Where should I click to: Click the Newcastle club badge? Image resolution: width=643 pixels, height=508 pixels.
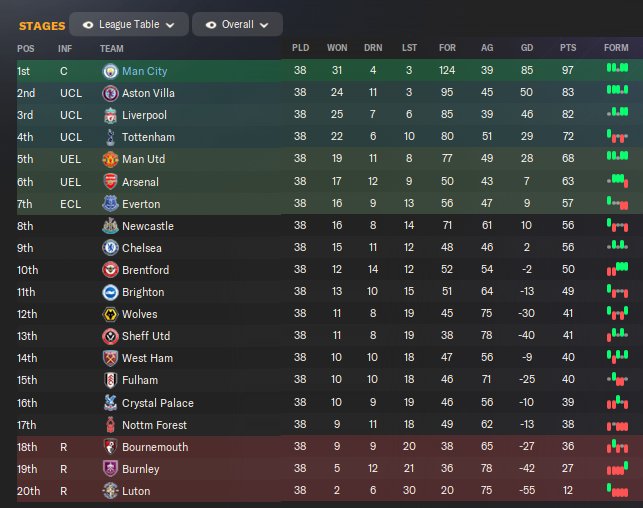click(x=110, y=226)
